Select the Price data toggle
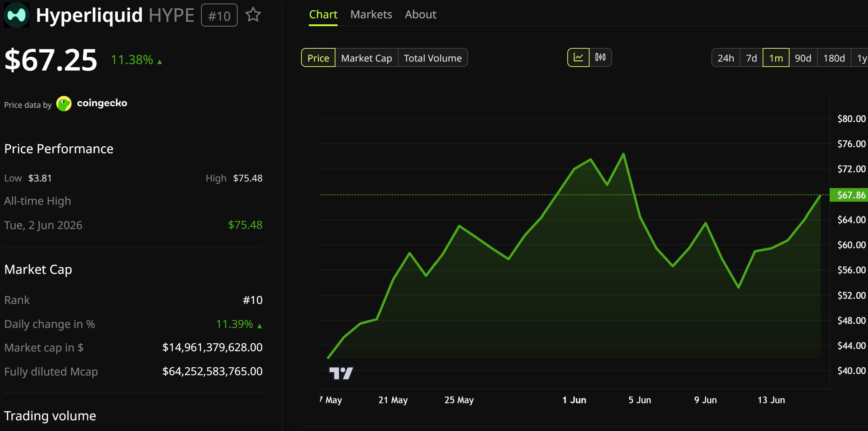Screen dimensions: 868x431 pyautogui.click(x=318, y=58)
